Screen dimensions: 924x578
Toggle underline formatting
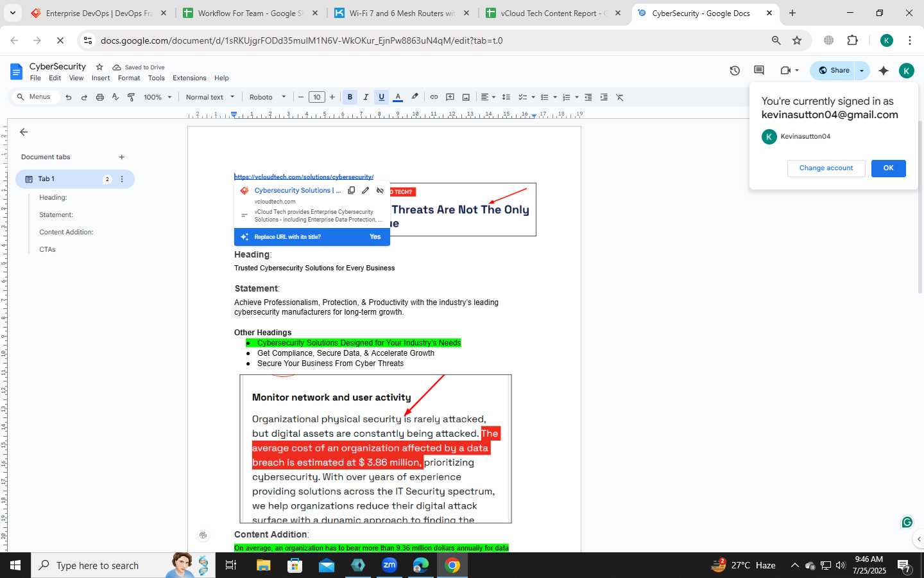(x=381, y=97)
